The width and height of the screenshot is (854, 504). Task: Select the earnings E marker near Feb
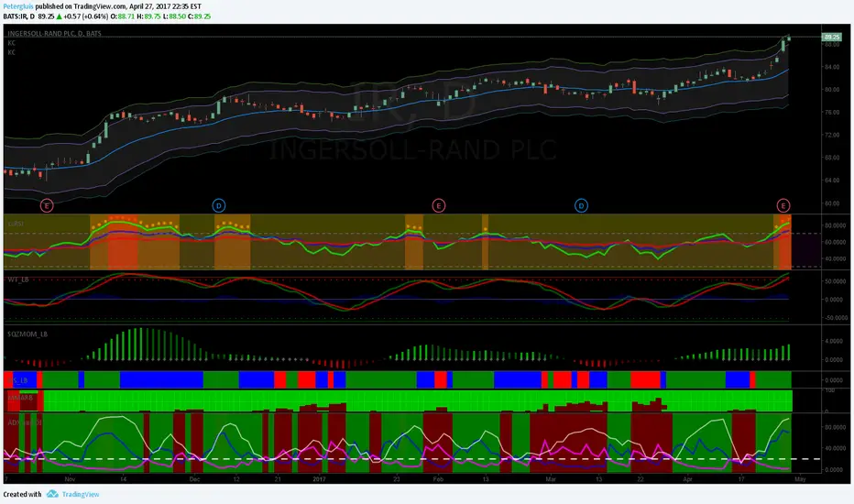click(x=438, y=205)
